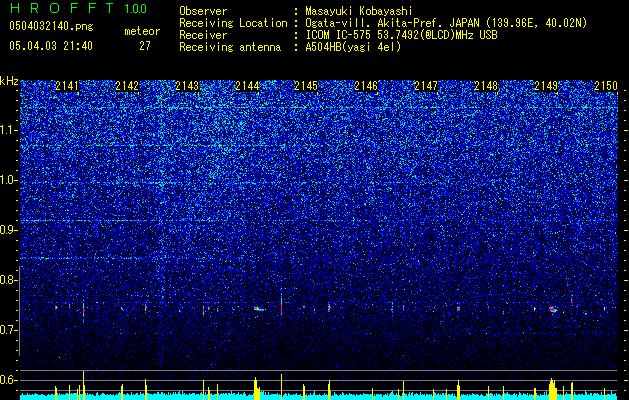This screenshot has height=400, width=629.
Task: Select time marker 2150
Action: pyautogui.click(x=605, y=86)
